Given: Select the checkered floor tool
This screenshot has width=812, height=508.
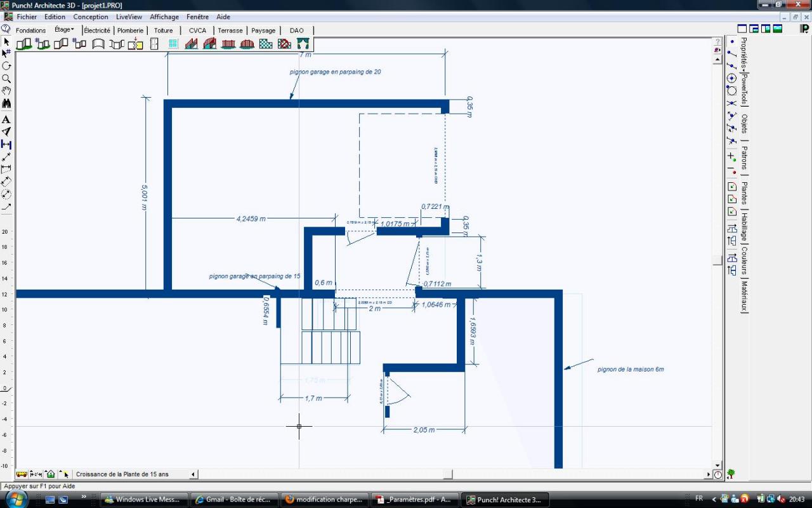Looking at the screenshot, I should 266,44.
